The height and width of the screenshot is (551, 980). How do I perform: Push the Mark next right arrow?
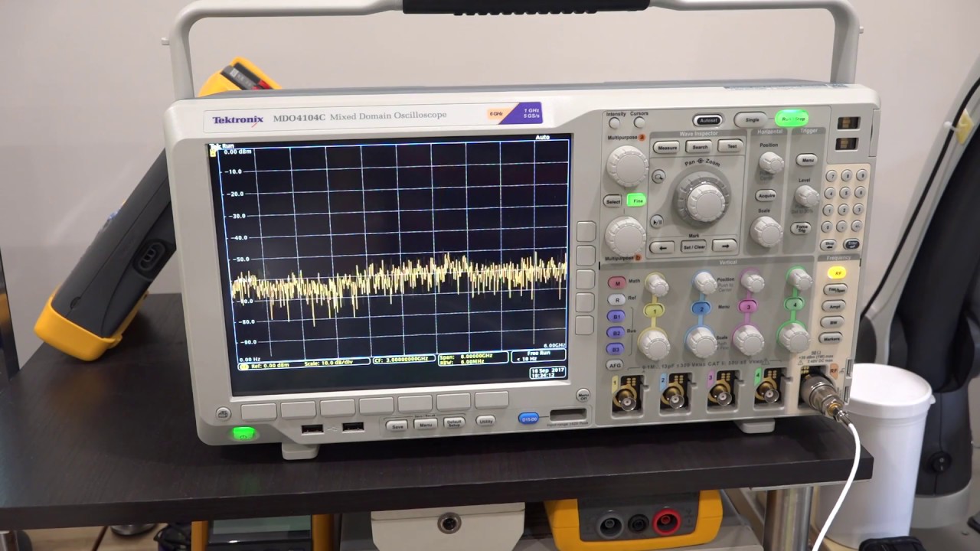pyautogui.click(x=724, y=245)
